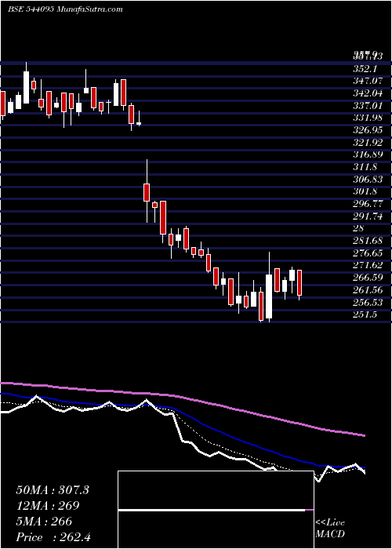Click the Price : 262.4 readout

53,537
